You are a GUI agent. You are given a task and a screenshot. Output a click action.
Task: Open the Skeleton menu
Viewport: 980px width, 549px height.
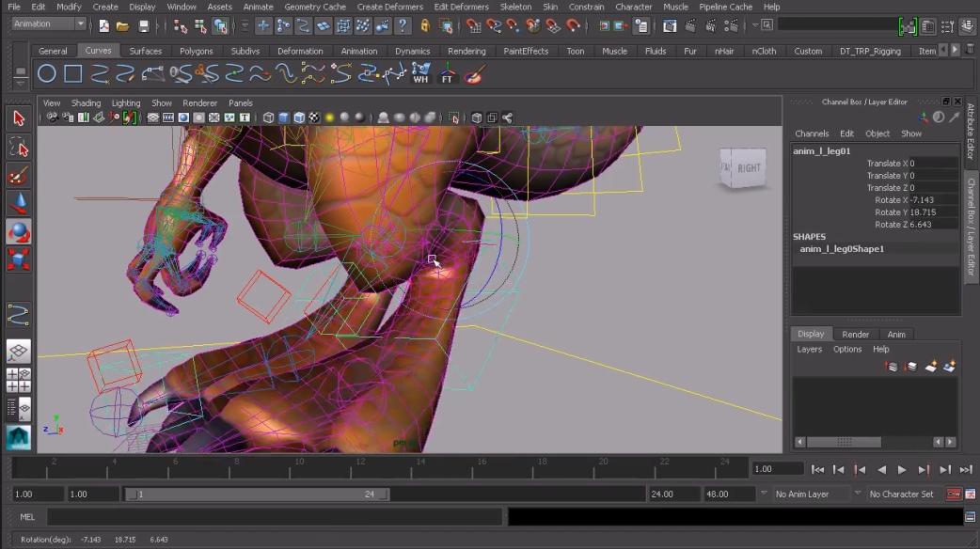pos(515,7)
